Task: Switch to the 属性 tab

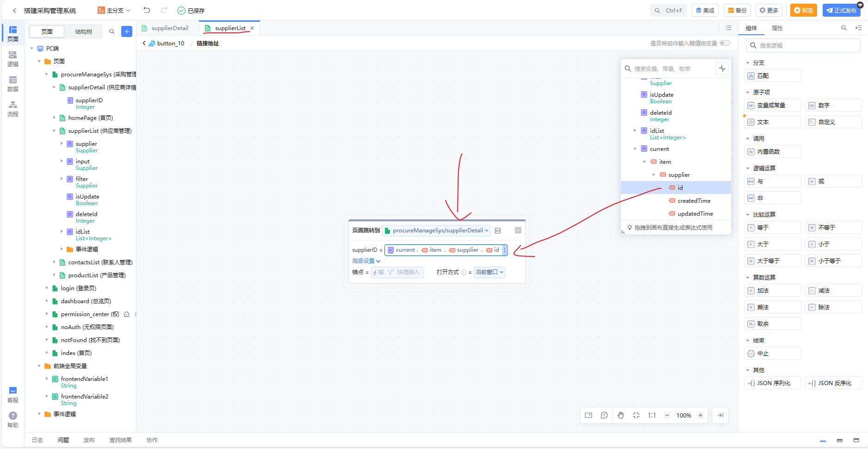Action: 777,28
